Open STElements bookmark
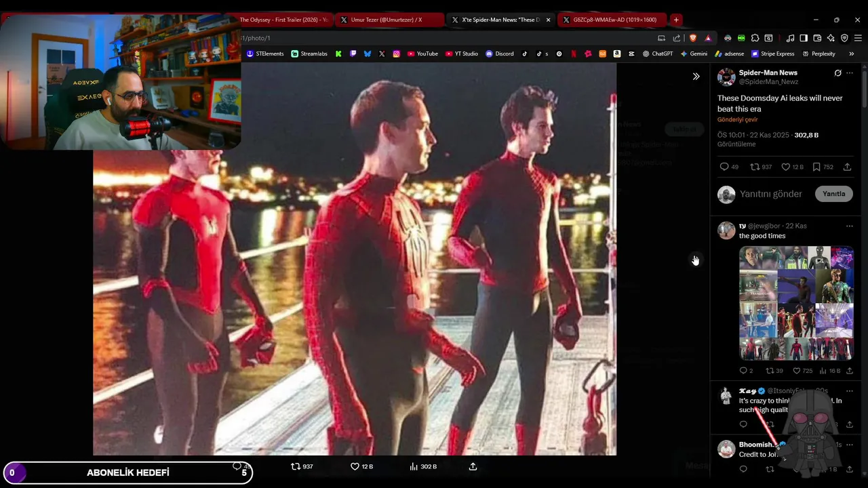868x488 pixels. pos(265,54)
